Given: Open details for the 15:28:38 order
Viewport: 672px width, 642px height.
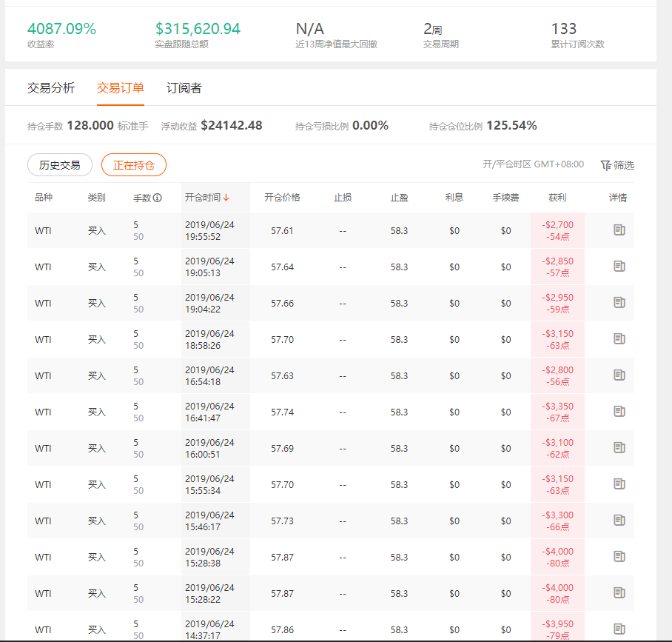Looking at the screenshot, I should (x=619, y=557).
